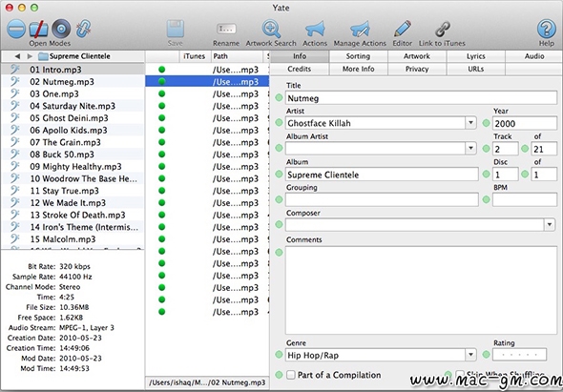Select 13 Stroke Of Death.mp3 file
This screenshot has height=392, width=563.
[x=73, y=215]
